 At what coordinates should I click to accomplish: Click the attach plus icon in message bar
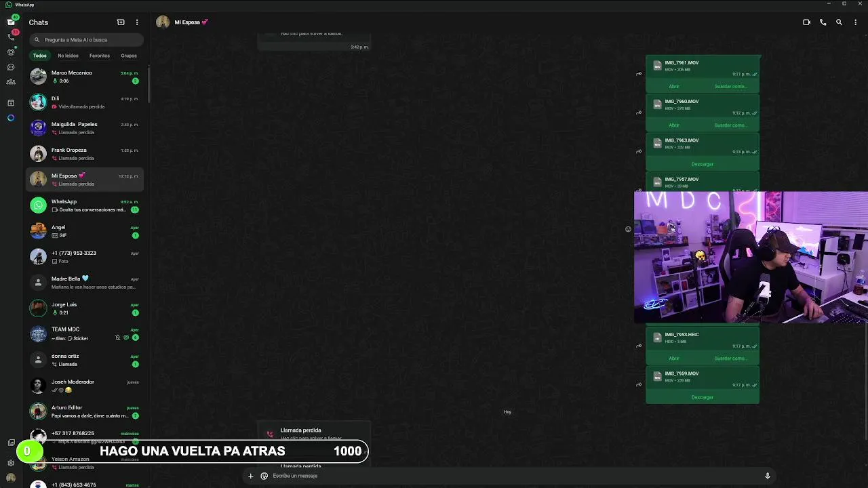(x=250, y=476)
